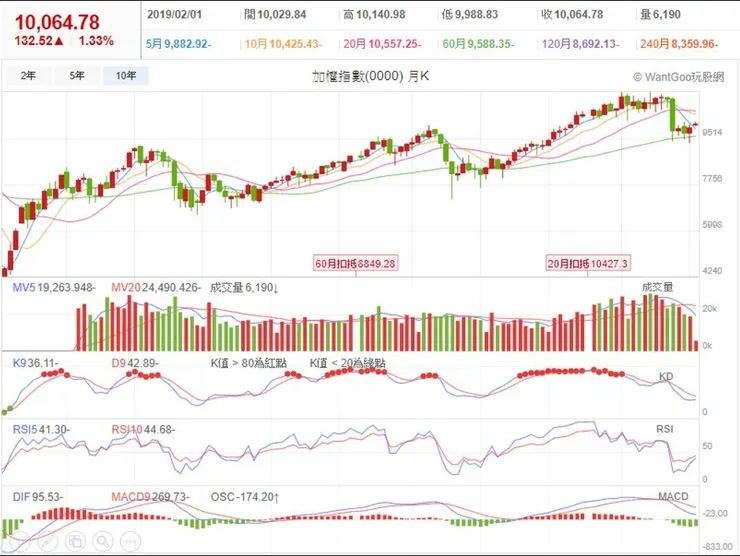740x556 pixels.
Task: Click the D9 42.89 indicator value
Action: tap(135, 363)
